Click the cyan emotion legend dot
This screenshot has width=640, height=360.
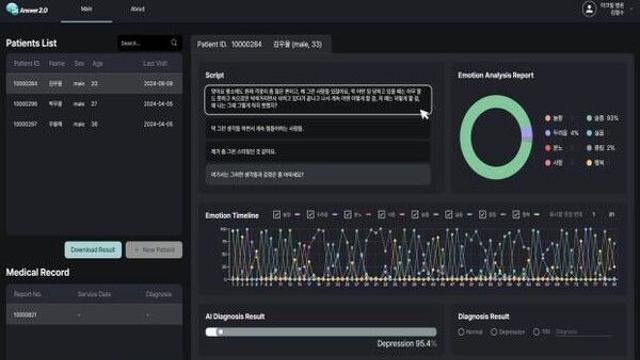coord(589,133)
